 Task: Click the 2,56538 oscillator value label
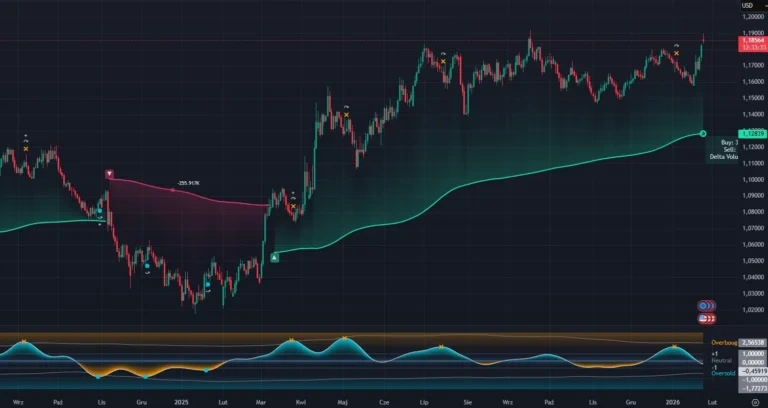click(x=753, y=343)
